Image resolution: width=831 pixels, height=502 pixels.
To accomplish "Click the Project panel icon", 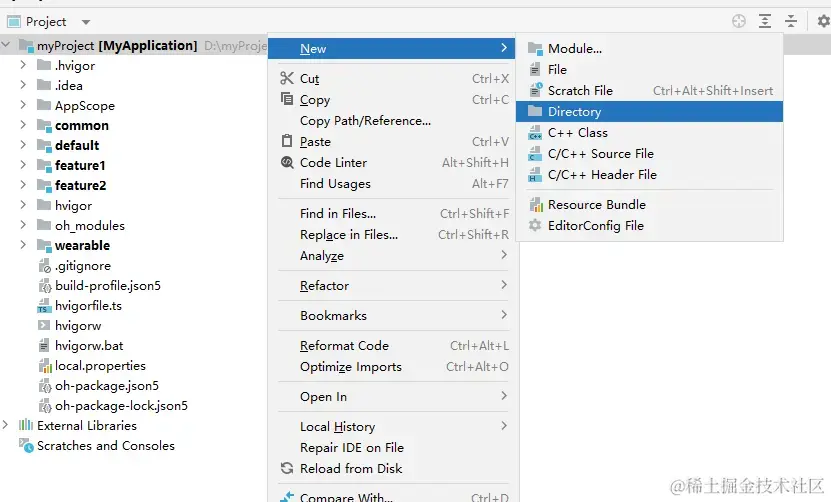I will click(14, 22).
